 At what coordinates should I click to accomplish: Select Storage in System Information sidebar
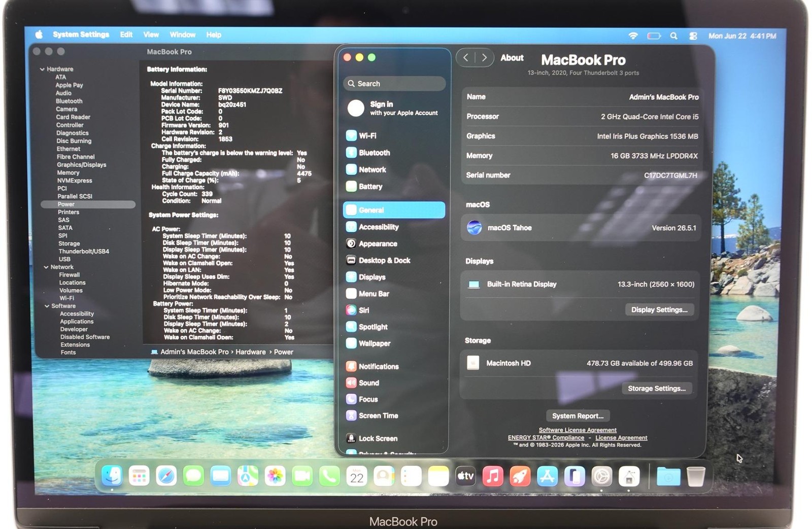(x=69, y=243)
